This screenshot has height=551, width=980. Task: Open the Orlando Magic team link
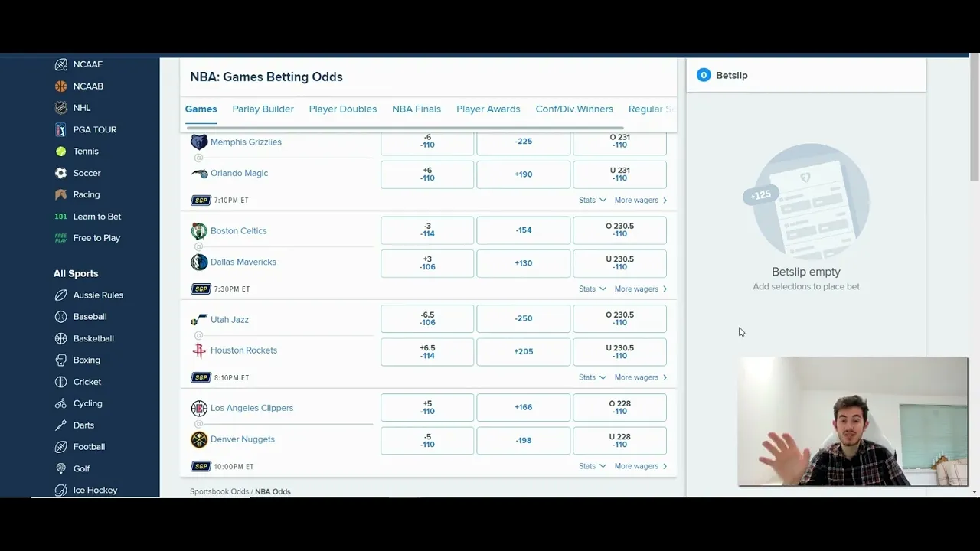point(239,173)
